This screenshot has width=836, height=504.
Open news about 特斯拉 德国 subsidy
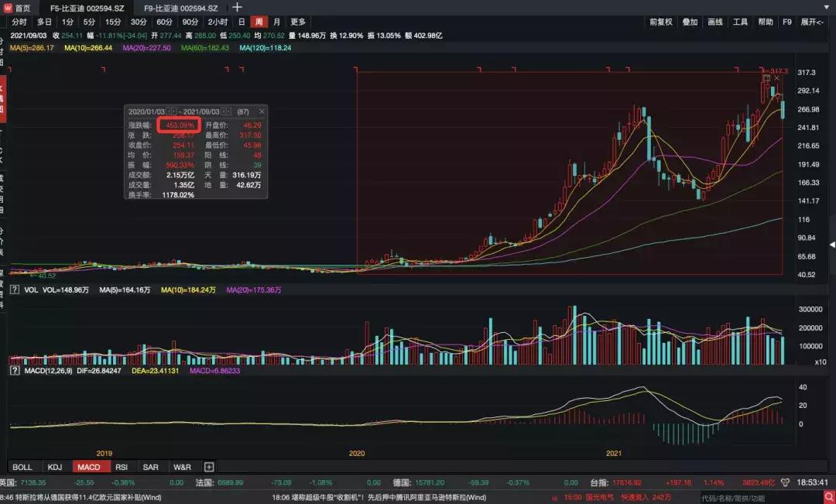click(x=81, y=498)
